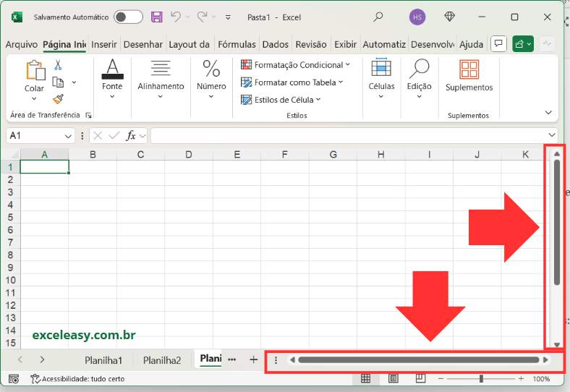This screenshot has width=570, height=392.
Task: Toggle the Salvamento Automático switch
Action: (x=128, y=17)
